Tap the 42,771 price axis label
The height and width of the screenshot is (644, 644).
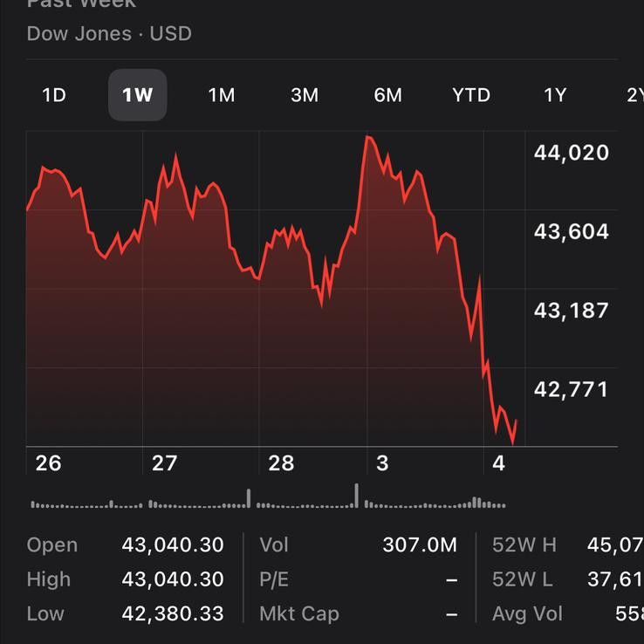coord(571,389)
